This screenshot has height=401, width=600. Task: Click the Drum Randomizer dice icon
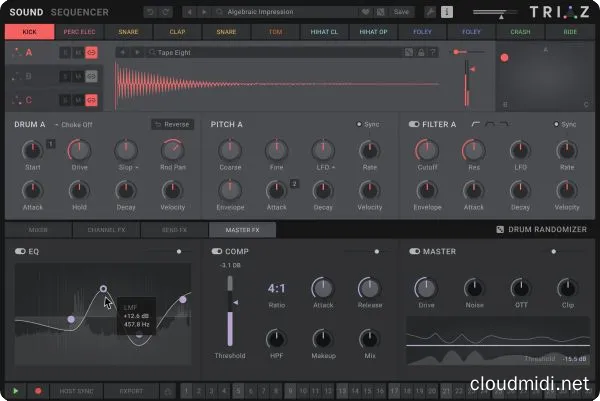coord(501,230)
